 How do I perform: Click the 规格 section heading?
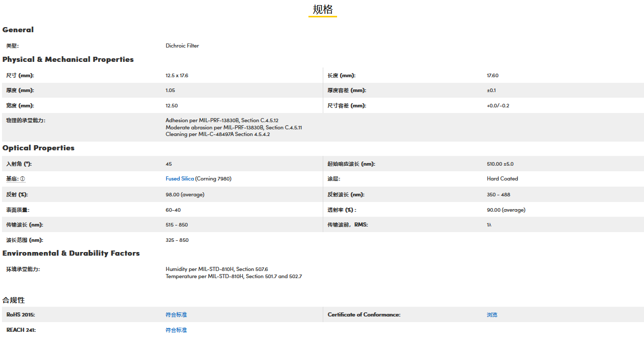tap(322, 10)
